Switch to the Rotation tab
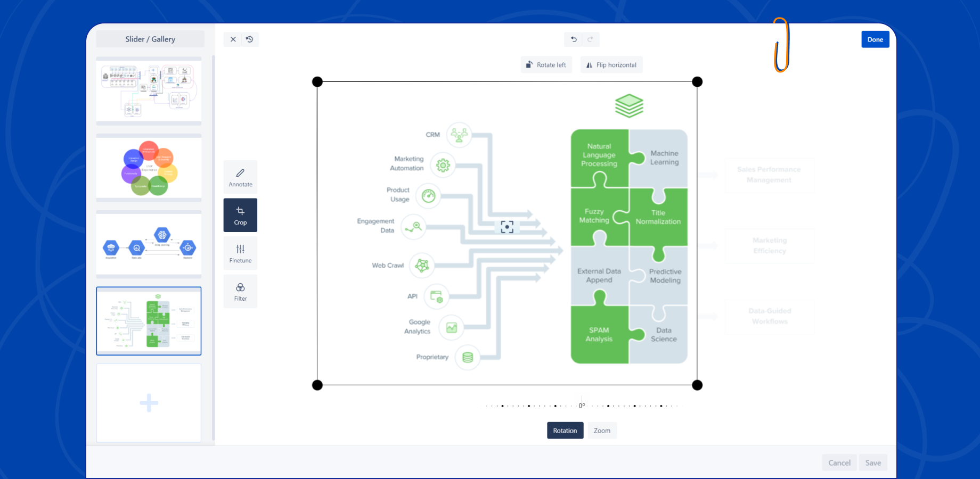The height and width of the screenshot is (479, 980). tap(565, 430)
